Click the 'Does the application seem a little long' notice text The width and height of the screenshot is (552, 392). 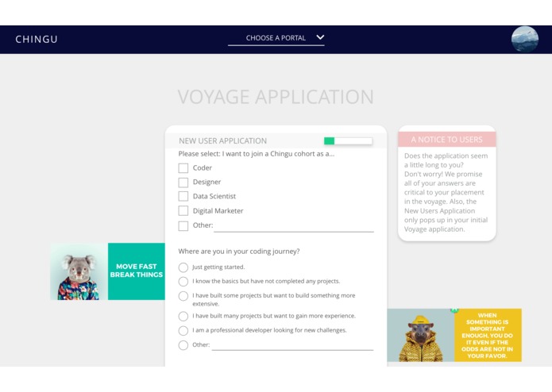pos(446,192)
